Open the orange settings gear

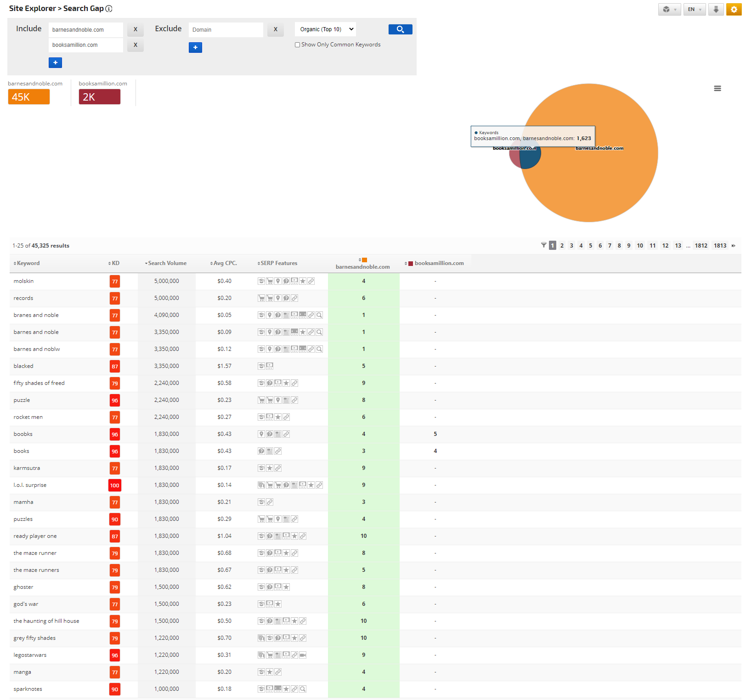(x=734, y=9)
